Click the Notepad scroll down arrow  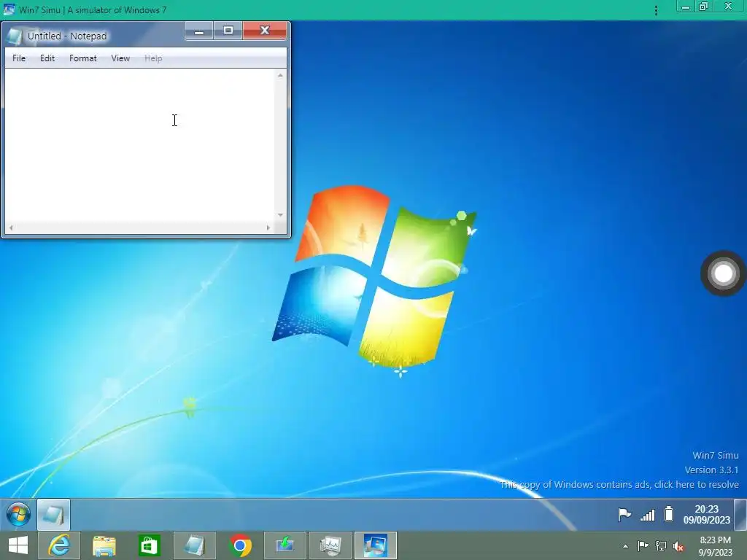280,215
